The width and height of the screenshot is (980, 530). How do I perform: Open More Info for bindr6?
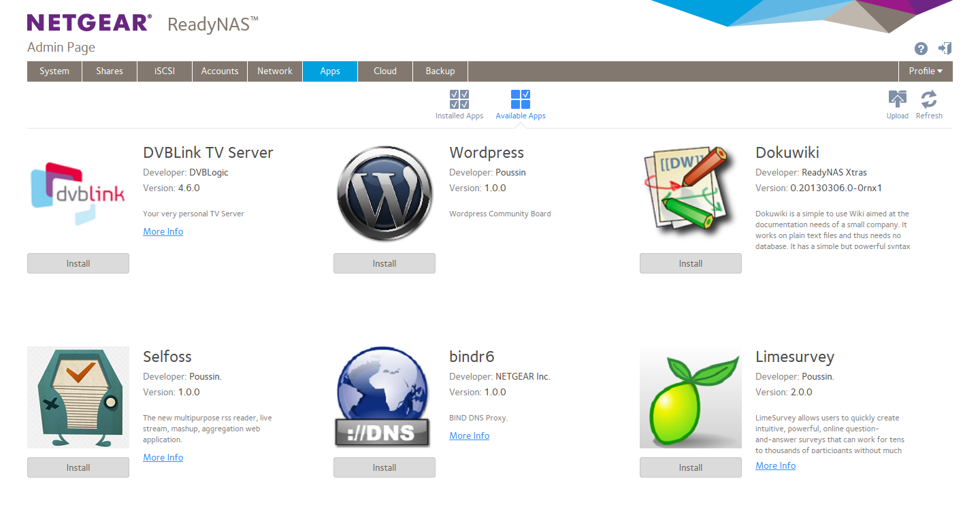click(x=470, y=435)
